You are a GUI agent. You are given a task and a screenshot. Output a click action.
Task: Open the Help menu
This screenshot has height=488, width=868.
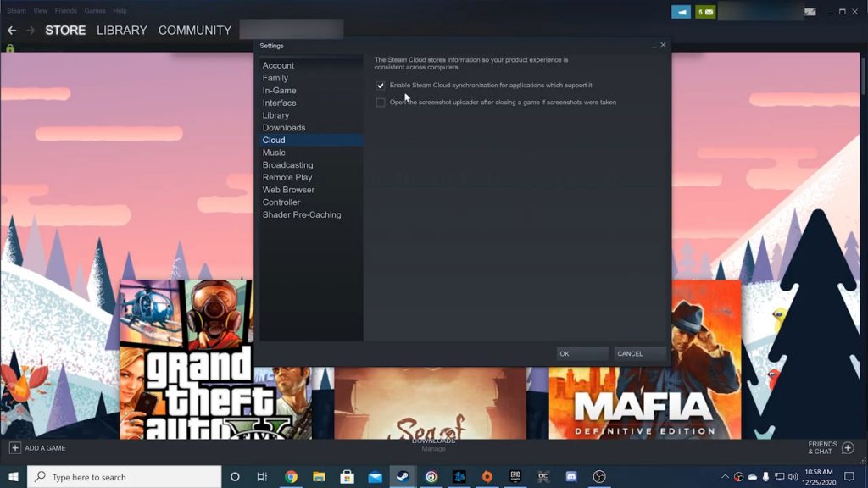pos(120,10)
